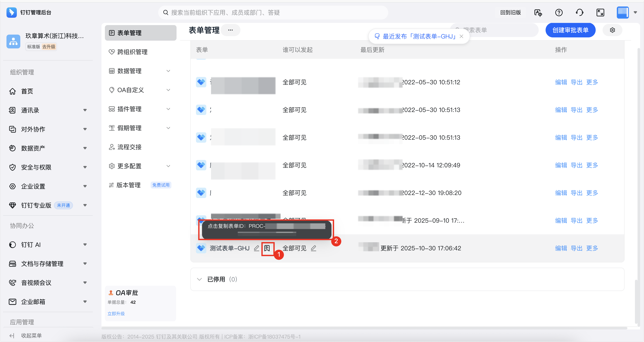Open the help question mark icon
644x342 pixels.
[559, 13]
